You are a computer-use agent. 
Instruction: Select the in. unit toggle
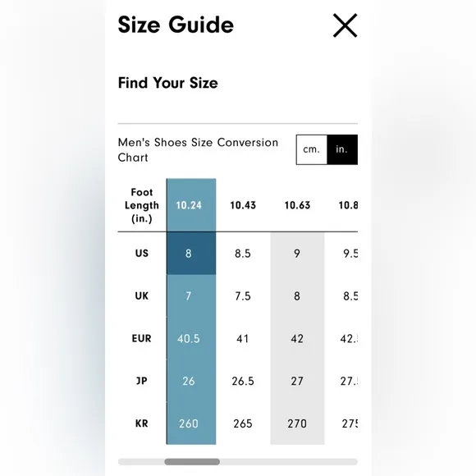[342, 149]
